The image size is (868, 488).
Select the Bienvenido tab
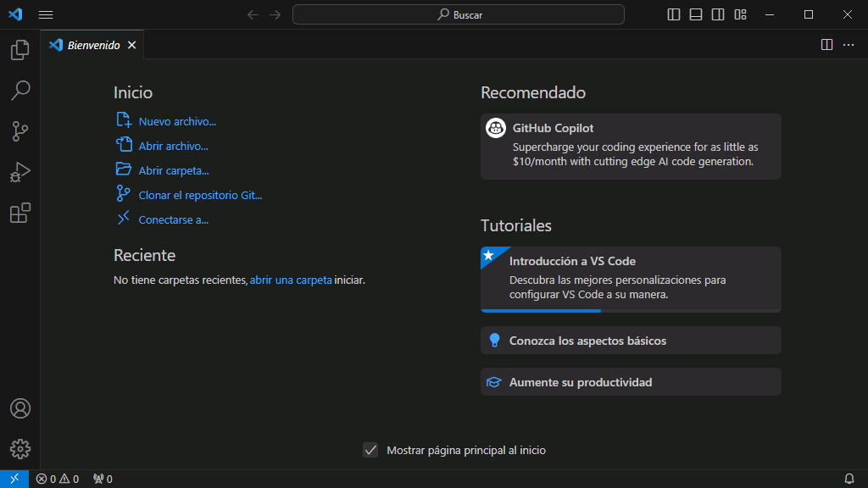pos(92,45)
